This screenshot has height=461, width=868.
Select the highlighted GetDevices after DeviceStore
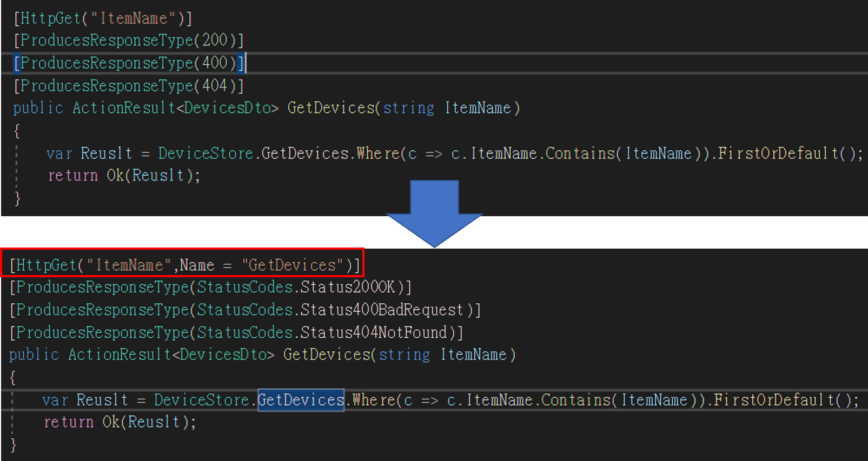coord(301,400)
